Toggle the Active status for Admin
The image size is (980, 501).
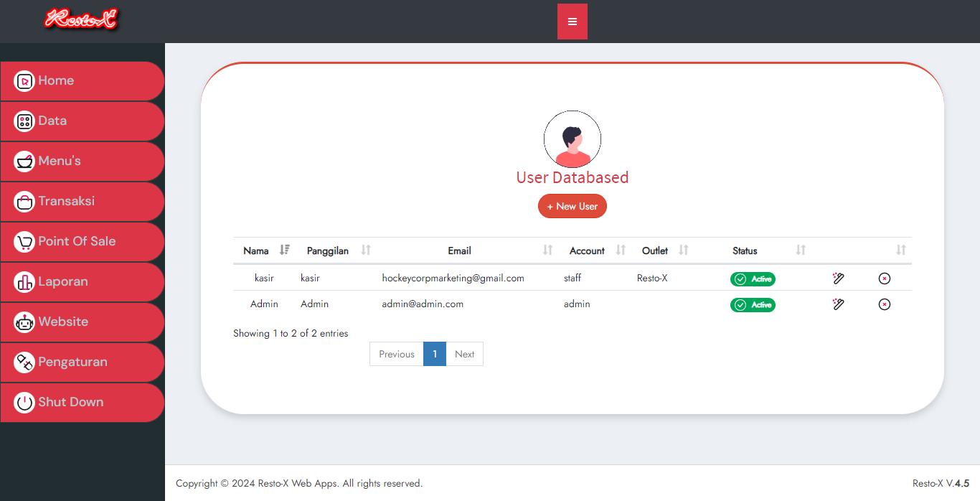click(753, 305)
